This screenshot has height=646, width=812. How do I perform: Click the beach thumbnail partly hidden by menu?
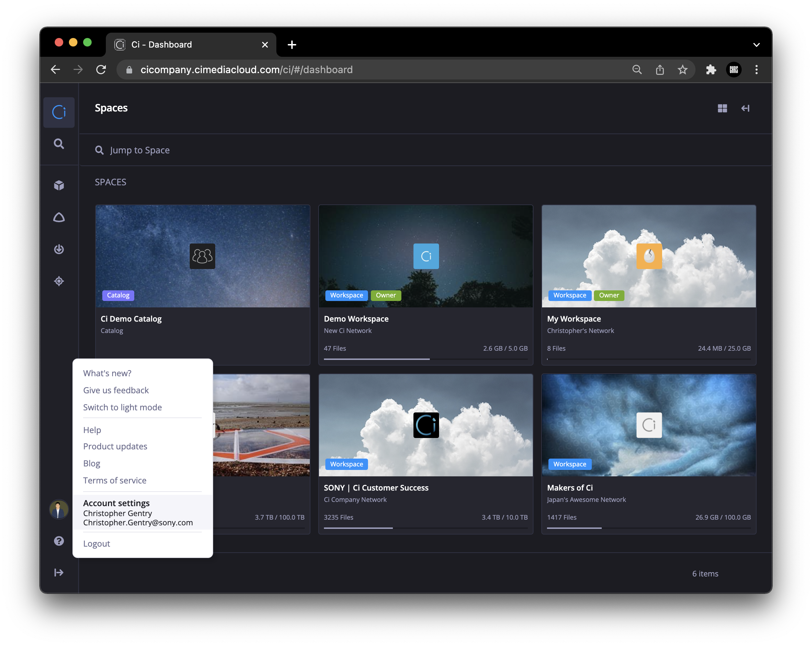tap(261, 425)
